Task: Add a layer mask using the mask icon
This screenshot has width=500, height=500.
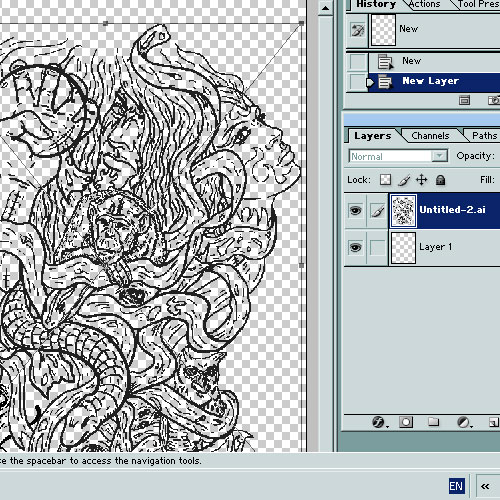Action: [x=406, y=422]
